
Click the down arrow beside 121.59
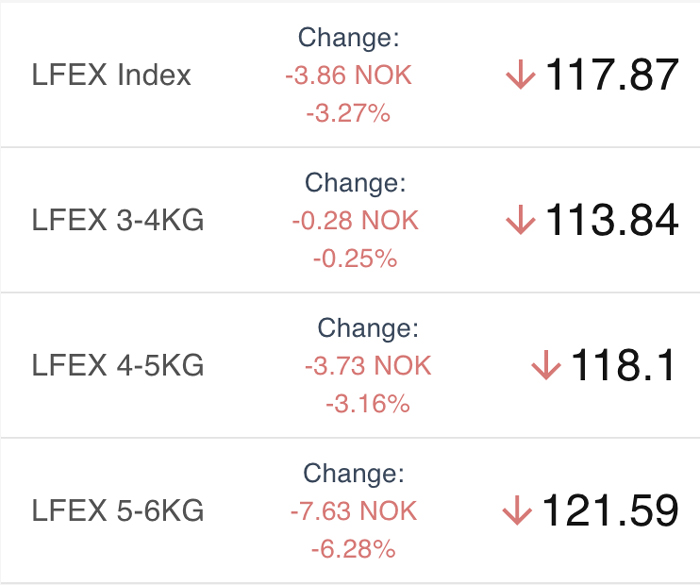click(517, 510)
